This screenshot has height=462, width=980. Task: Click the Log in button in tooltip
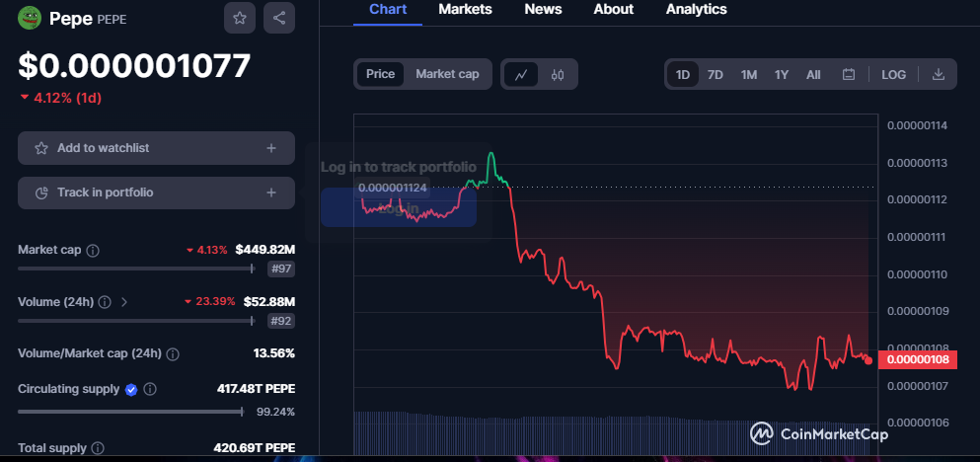[399, 207]
